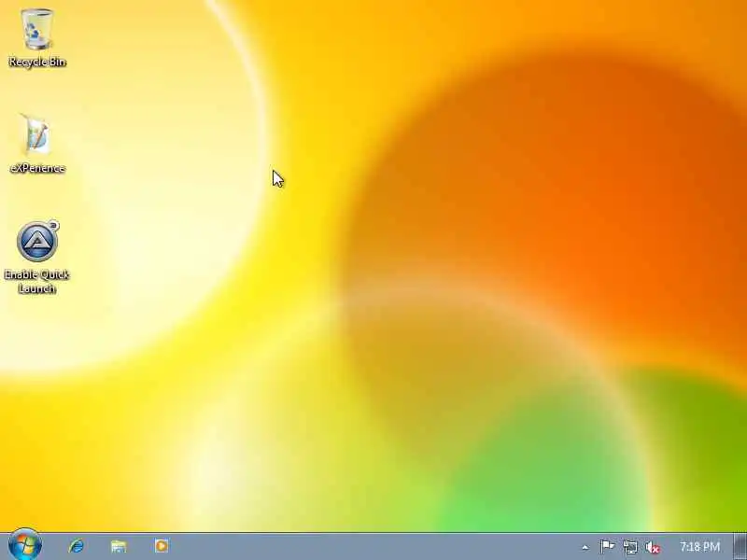Launch Internet Explorer from taskbar

[77, 546]
